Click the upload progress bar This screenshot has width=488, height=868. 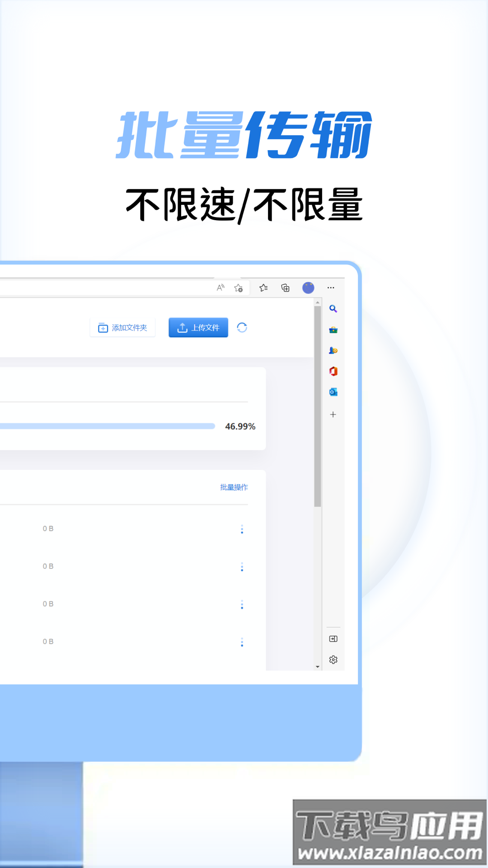[x=108, y=426]
